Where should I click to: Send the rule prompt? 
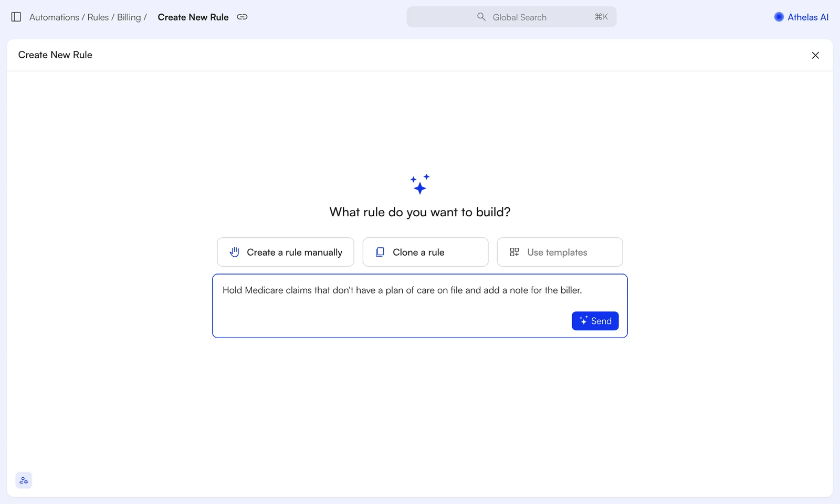pyautogui.click(x=595, y=321)
